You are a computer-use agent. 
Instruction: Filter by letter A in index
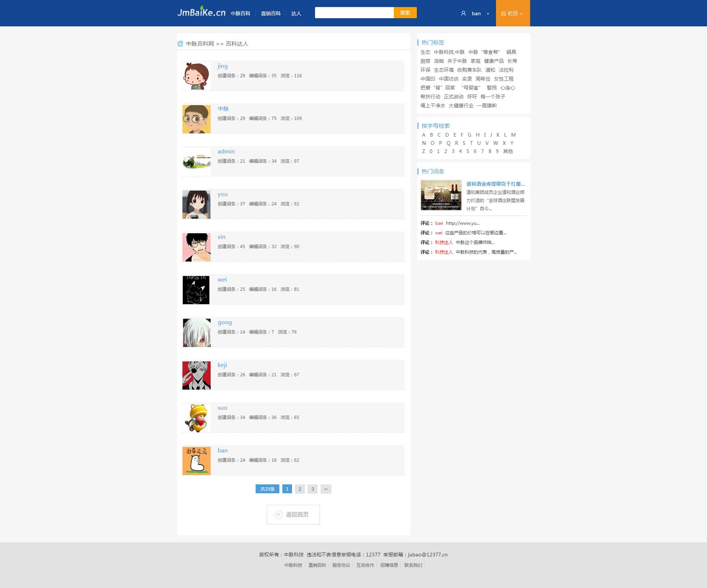pyautogui.click(x=424, y=135)
